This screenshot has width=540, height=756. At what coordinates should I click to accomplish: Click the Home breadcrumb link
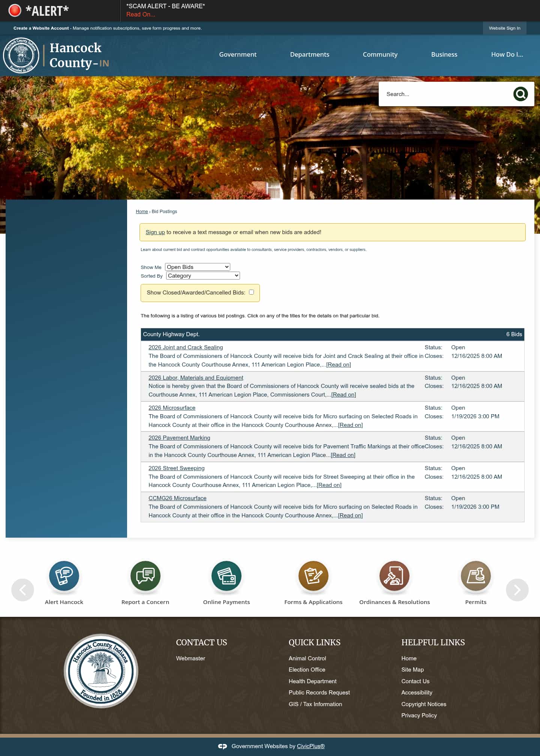click(x=142, y=212)
